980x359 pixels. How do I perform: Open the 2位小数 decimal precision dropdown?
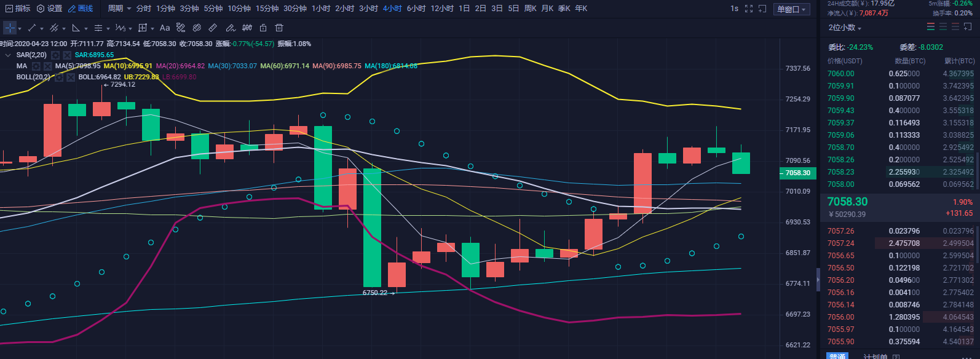point(845,28)
